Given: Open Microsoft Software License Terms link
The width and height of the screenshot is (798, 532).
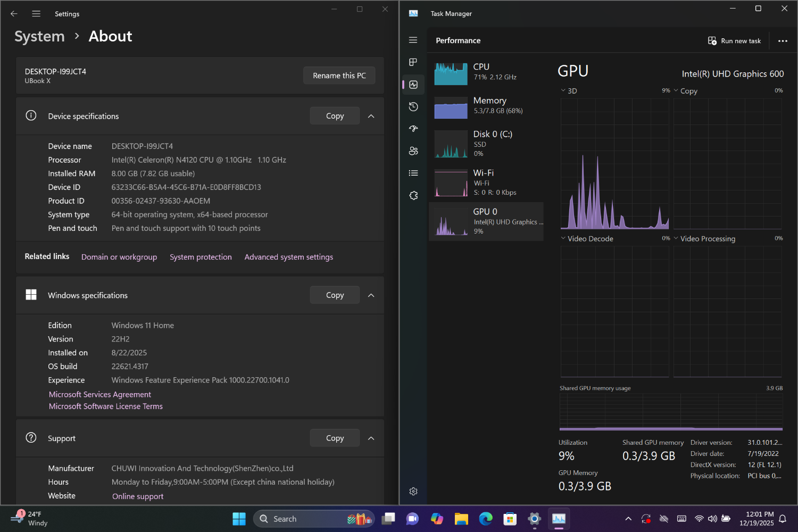Looking at the screenshot, I should 106,406.
